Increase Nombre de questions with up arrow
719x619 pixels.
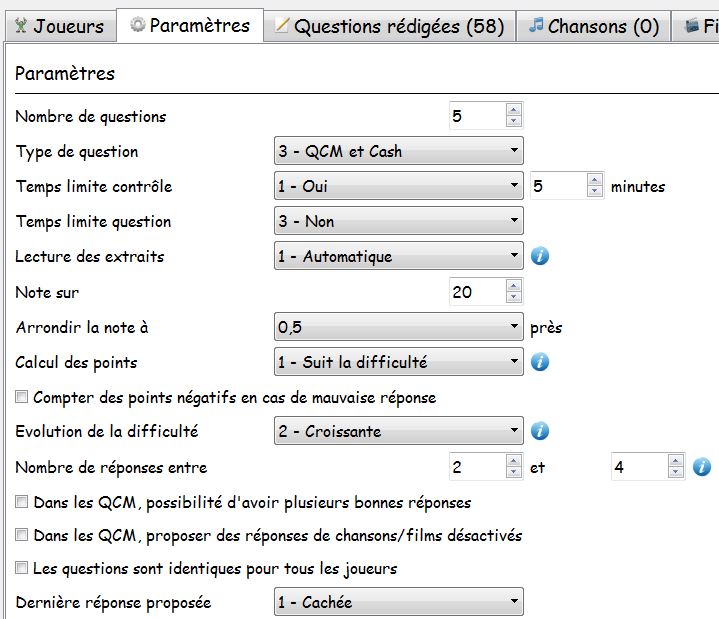point(514,110)
